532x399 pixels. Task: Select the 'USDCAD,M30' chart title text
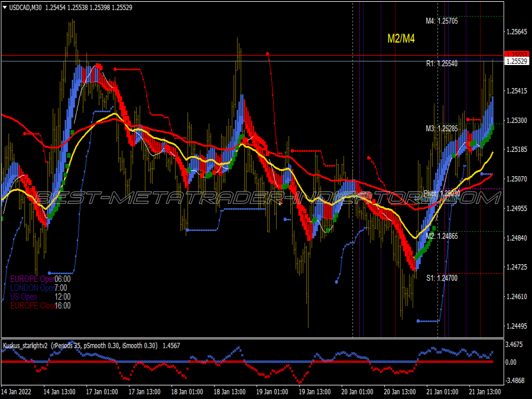25,8
